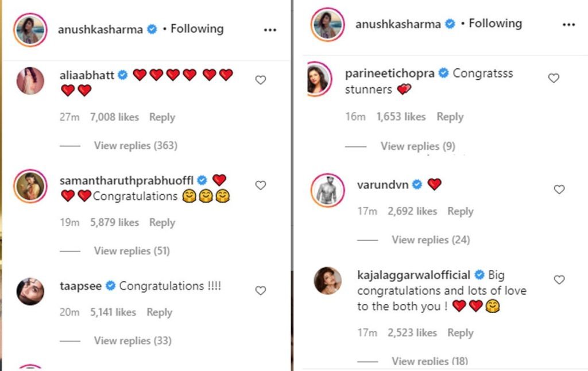Click Following button in left header

197,29
